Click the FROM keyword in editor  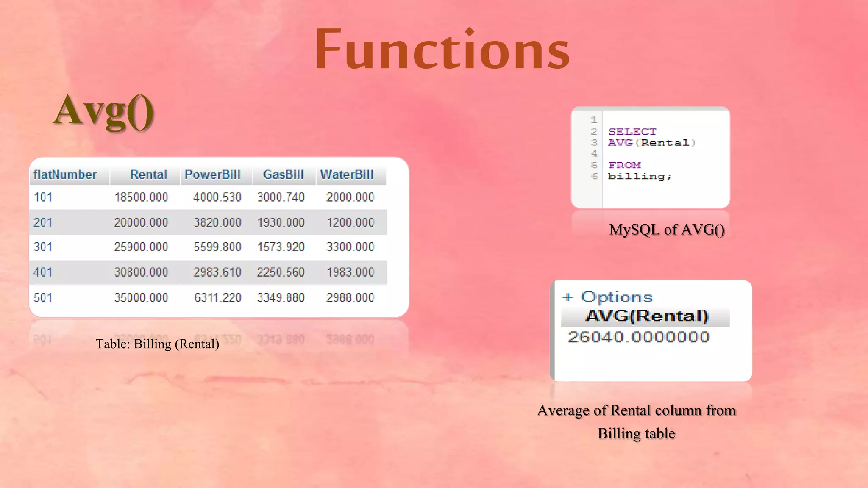click(624, 165)
